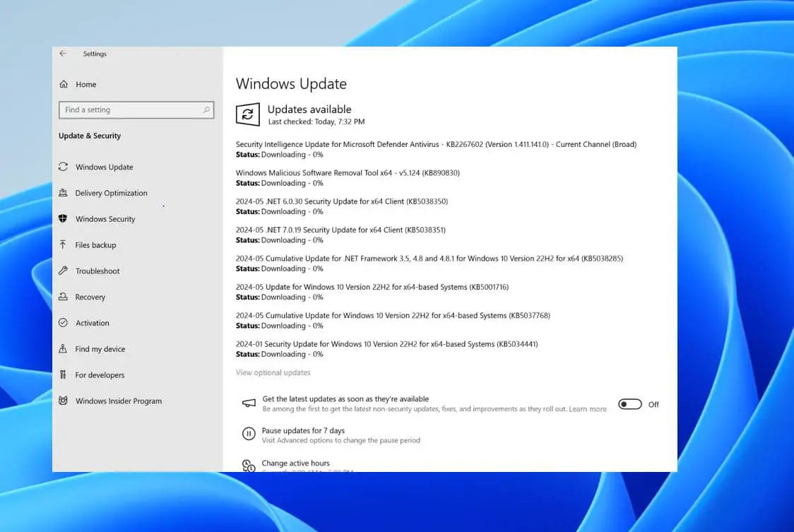Image resolution: width=794 pixels, height=532 pixels.
Task: Open Change active hours option
Action: [x=296, y=463]
